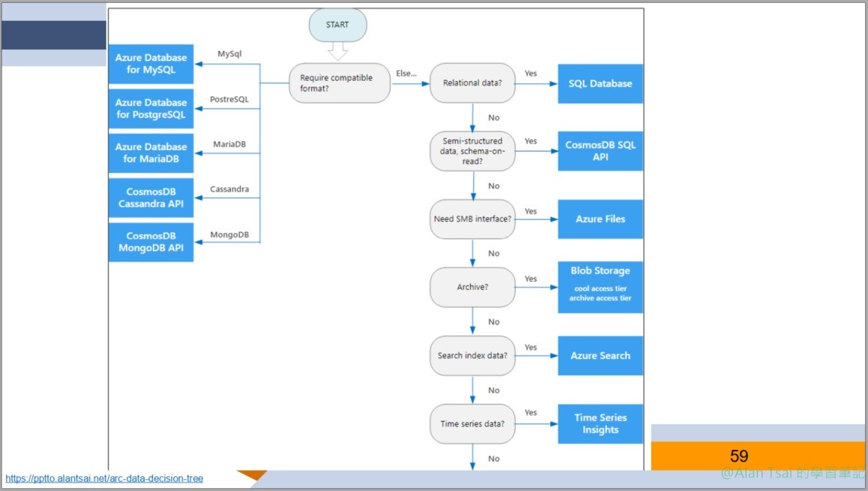Image resolution: width=868 pixels, height=491 pixels.
Task: Click the 'No' label below Search index data
Action: 494,391
